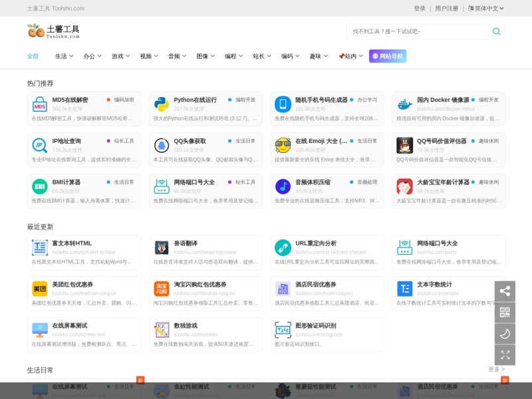Click the 土薯工具 Toolshu.com top-bar text

pos(56,9)
